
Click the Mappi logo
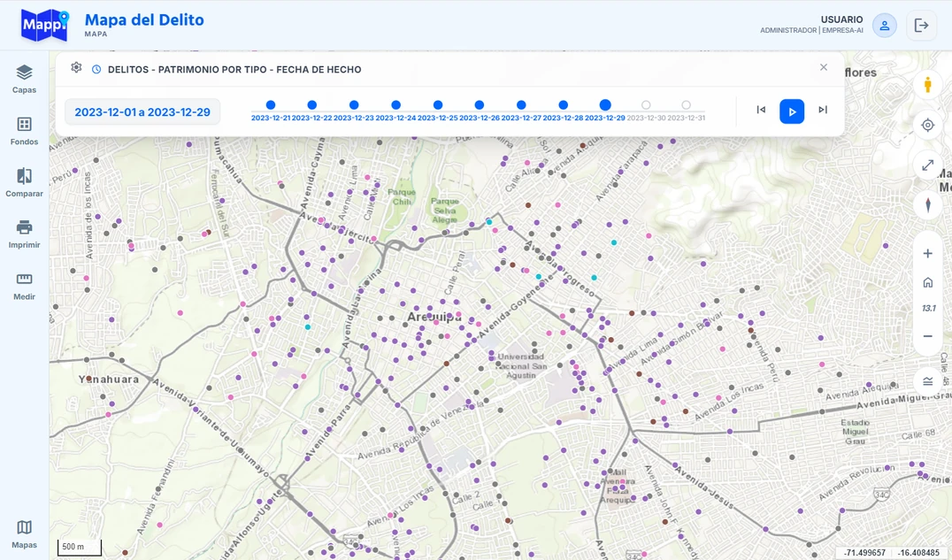point(44,25)
